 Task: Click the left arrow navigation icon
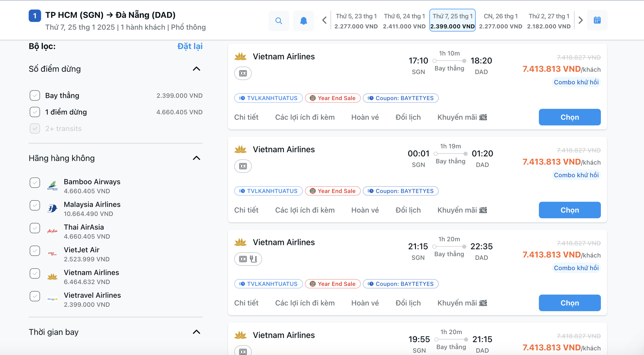[x=324, y=20]
